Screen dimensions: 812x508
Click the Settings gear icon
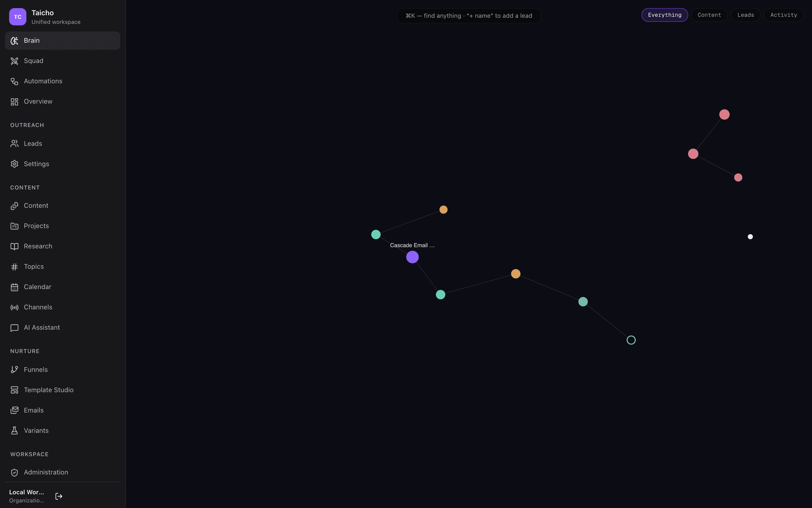click(14, 164)
